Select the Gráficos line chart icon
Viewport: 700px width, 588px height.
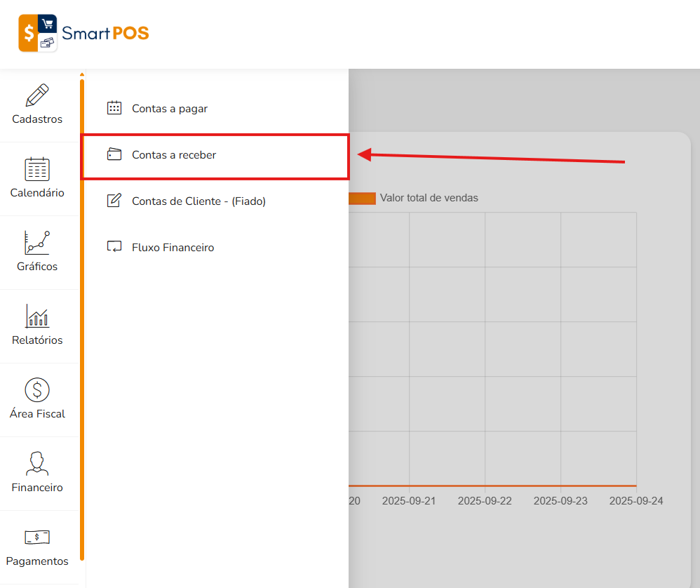pos(37,243)
